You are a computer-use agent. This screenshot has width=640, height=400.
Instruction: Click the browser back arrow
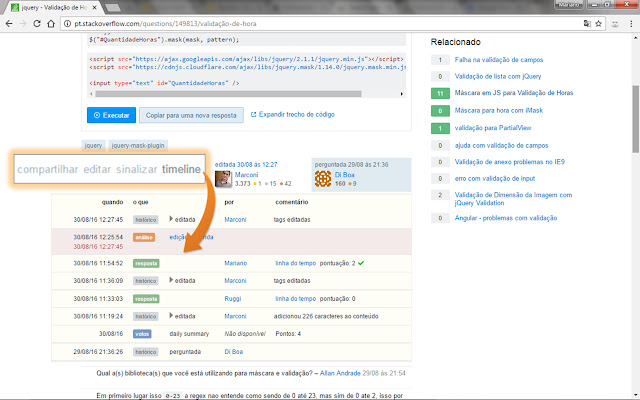tap(9, 24)
